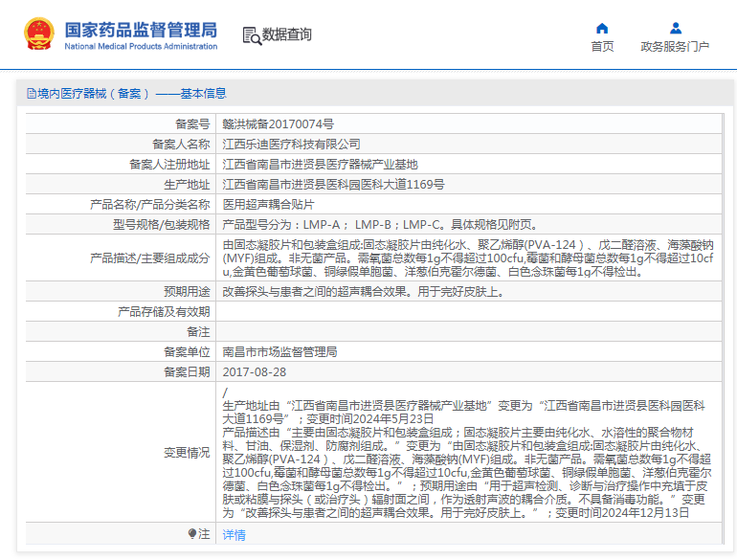
Task: Click the 变更情况 label
Action: tap(187, 453)
